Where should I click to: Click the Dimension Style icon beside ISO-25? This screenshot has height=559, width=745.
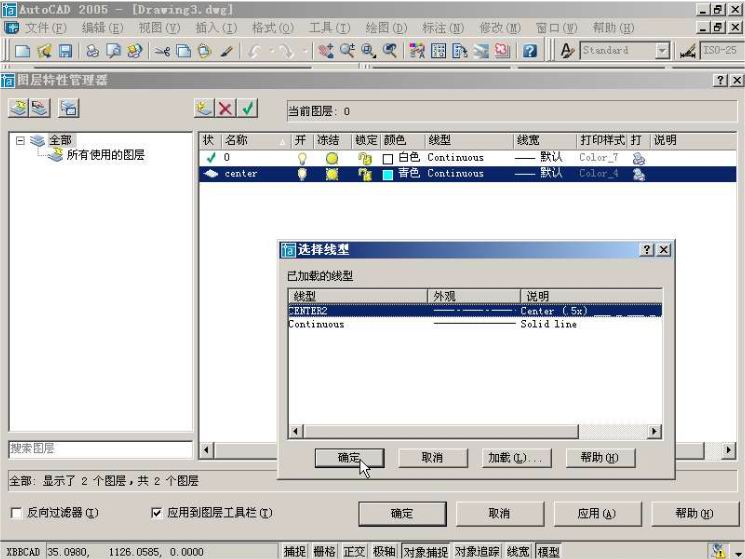(x=688, y=50)
